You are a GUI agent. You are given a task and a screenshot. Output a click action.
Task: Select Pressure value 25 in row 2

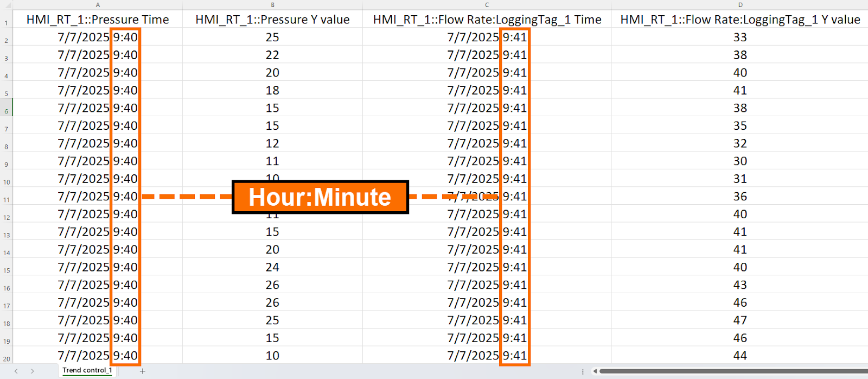click(272, 37)
